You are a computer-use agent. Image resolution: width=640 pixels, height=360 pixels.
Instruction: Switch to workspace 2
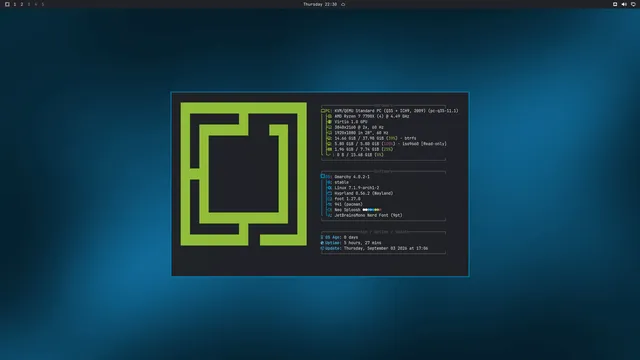click(x=22, y=4)
